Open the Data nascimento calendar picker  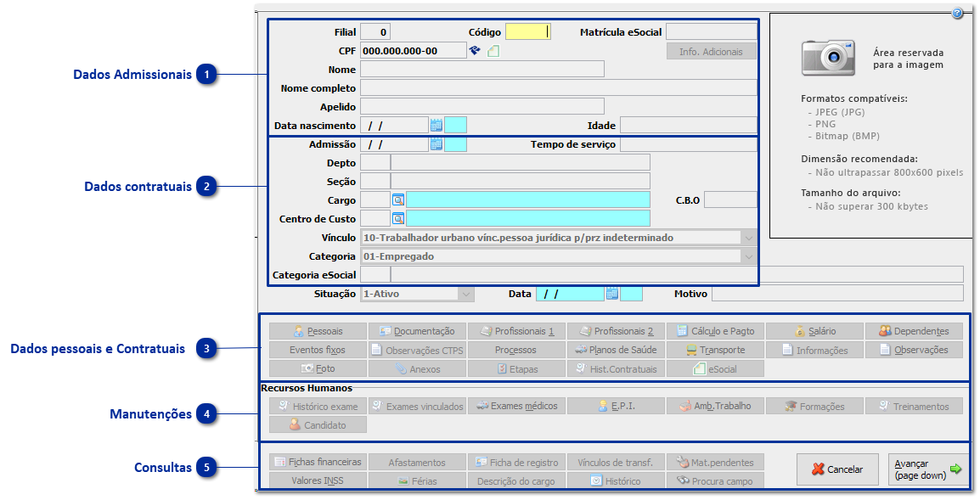(x=436, y=126)
